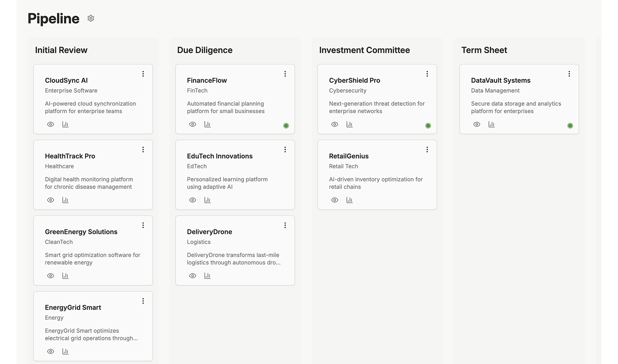This screenshot has height=364, width=618.
Task: Expand options menu on GreenEnergy Solutions card
Action: pyautogui.click(x=143, y=225)
